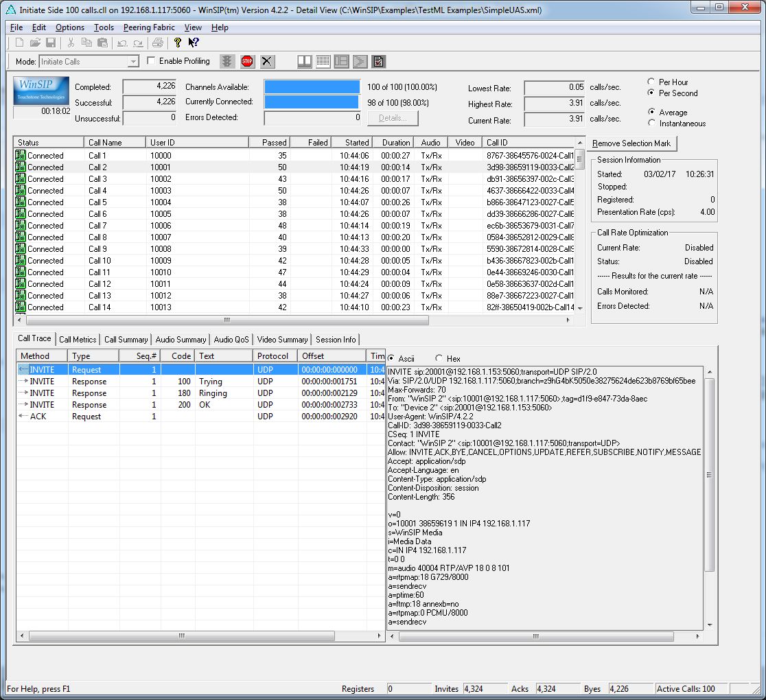Select the Per Hour radio button

(651, 82)
